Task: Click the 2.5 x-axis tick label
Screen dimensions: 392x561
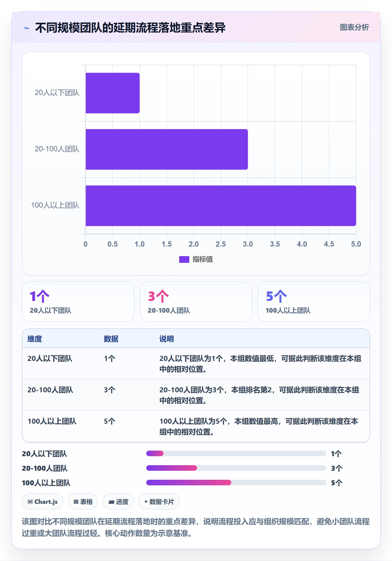Action: pyautogui.click(x=221, y=244)
